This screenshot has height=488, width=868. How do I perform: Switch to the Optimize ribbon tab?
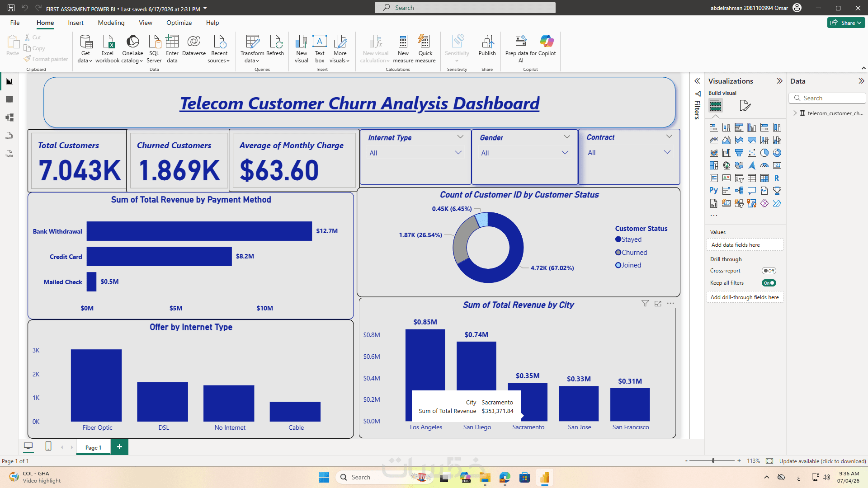pyautogui.click(x=179, y=23)
